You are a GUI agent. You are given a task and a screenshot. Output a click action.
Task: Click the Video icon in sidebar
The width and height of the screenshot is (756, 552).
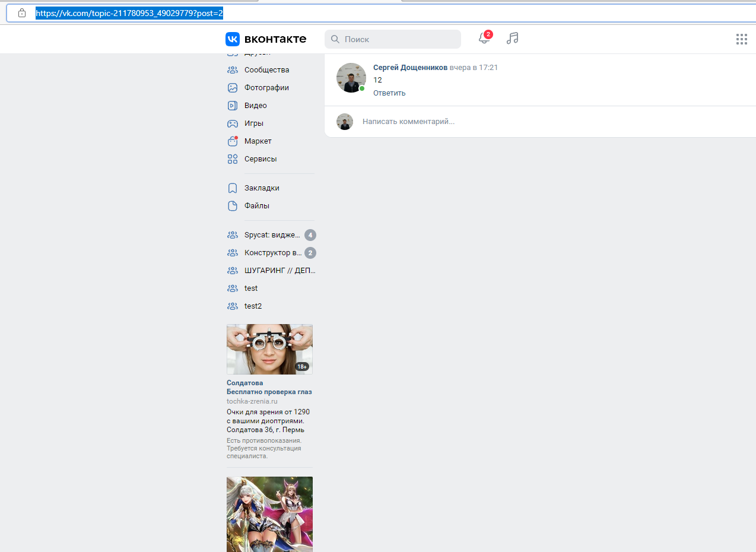coord(233,106)
